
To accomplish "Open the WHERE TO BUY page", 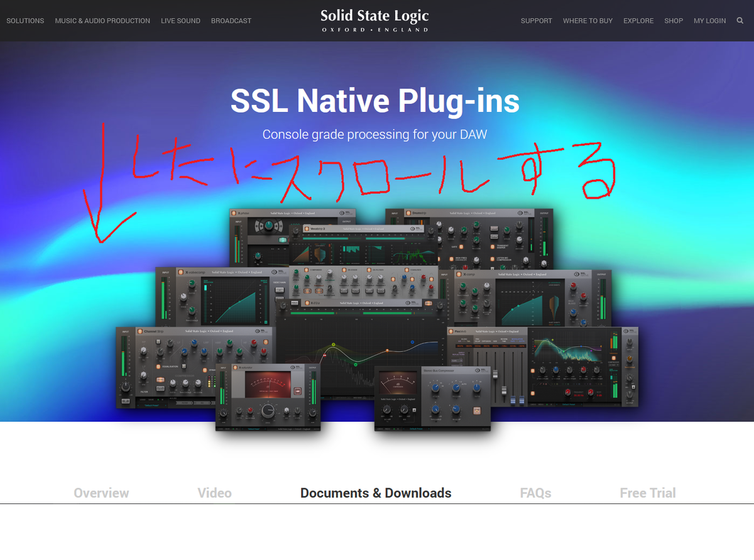I will point(587,20).
